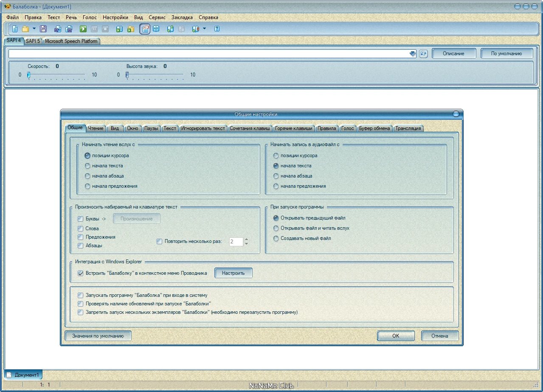543x392 pixels.
Task: Click the save audio file toolbar icon
Action: point(58,29)
